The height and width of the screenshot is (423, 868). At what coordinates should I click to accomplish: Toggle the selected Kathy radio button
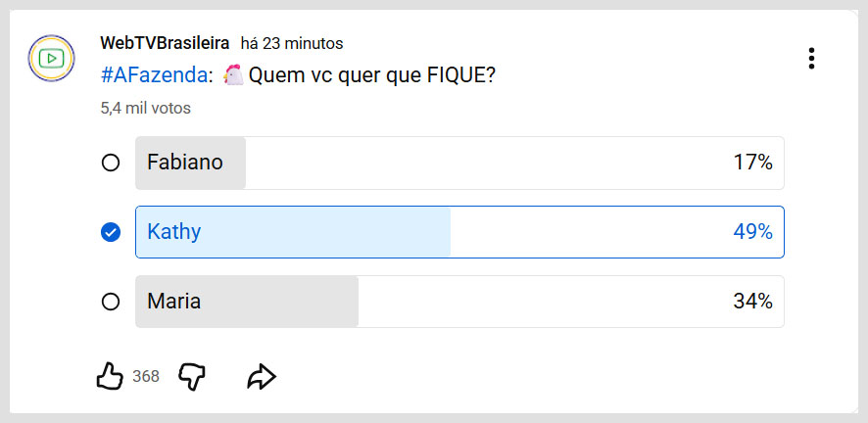(111, 232)
